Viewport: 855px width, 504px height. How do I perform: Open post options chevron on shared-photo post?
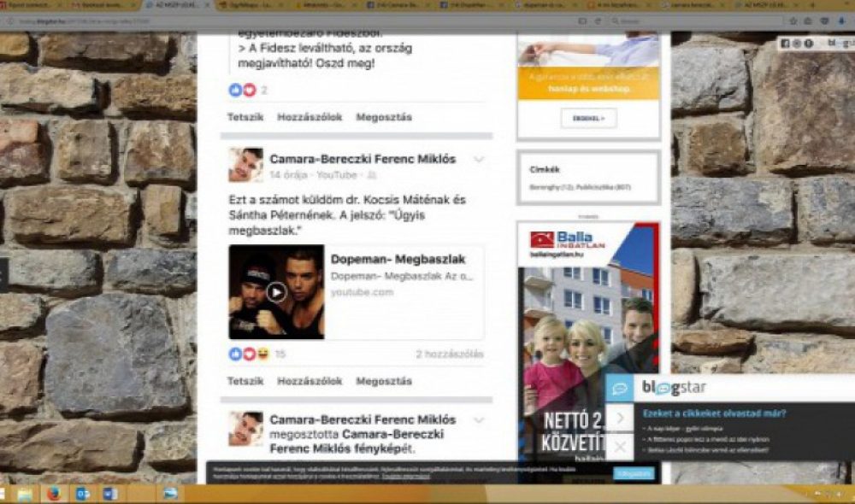coord(478,420)
